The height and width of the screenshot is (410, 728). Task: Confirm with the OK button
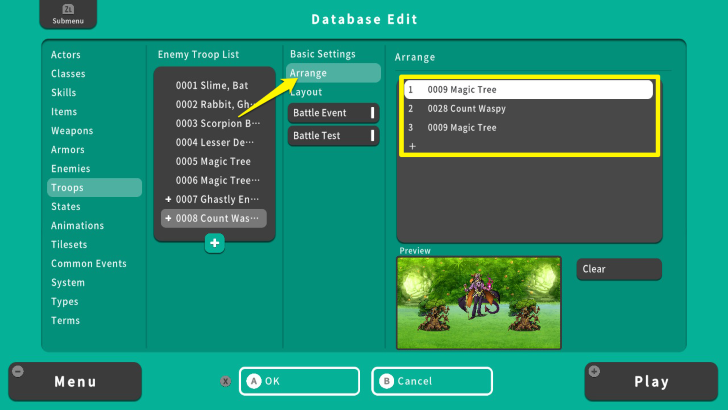click(299, 381)
